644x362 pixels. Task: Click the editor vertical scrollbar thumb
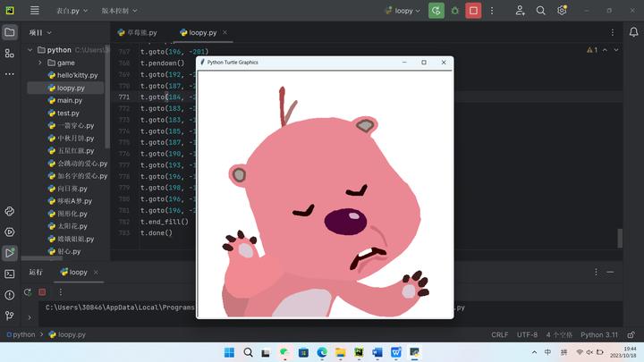click(620, 238)
